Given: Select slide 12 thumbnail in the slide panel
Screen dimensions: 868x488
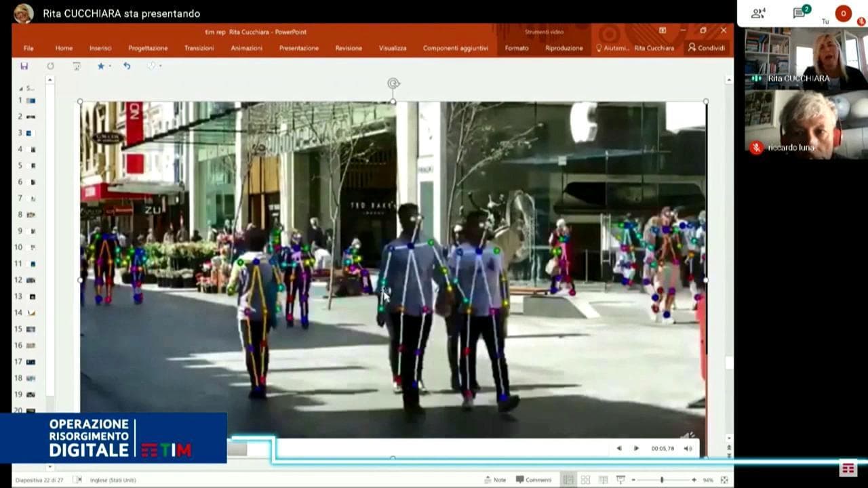Looking at the screenshot, I should (x=31, y=280).
